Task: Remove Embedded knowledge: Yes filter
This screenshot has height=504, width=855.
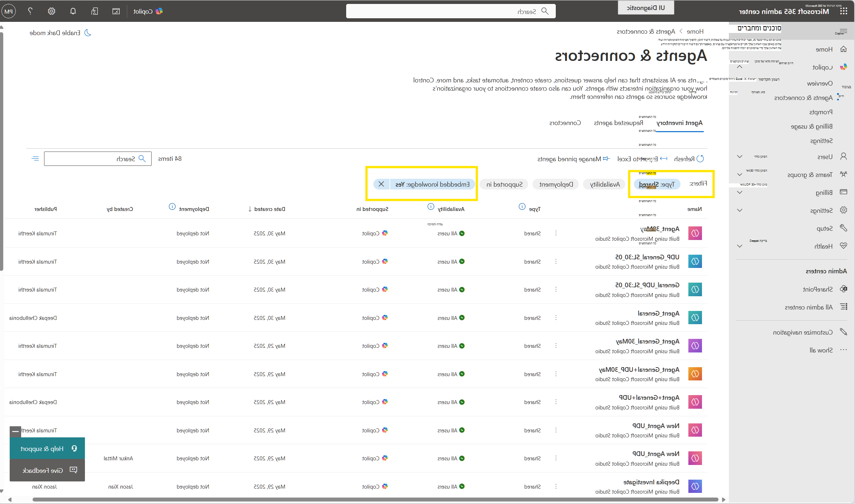Action: tap(381, 184)
